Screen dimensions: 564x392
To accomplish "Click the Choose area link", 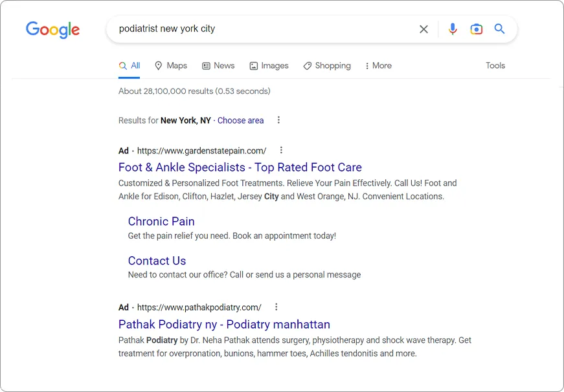I will [x=240, y=120].
